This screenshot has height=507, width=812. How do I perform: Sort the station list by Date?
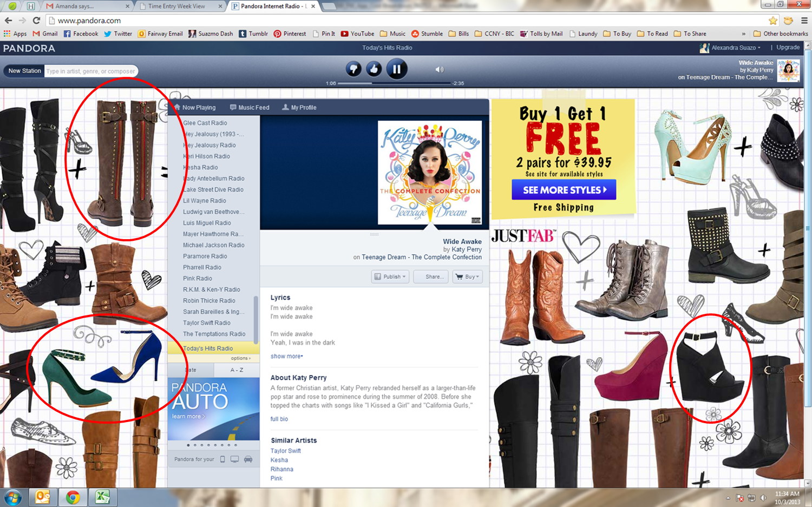[x=191, y=370]
